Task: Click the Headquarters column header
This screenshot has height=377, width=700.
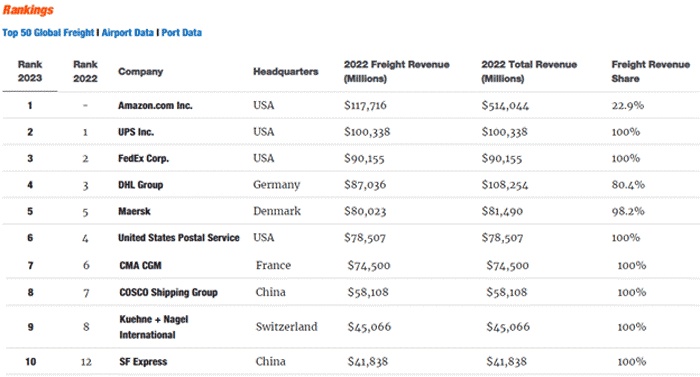Action: [286, 71]
